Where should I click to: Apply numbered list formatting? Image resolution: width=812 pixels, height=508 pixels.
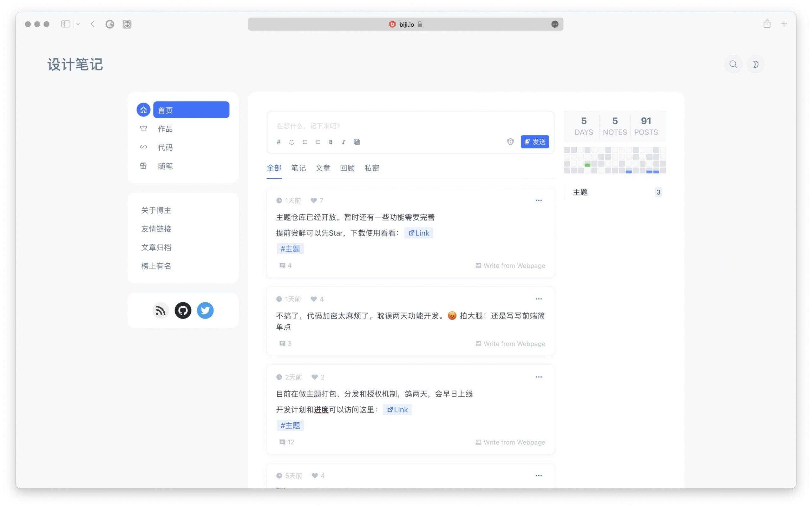[318, 142]
